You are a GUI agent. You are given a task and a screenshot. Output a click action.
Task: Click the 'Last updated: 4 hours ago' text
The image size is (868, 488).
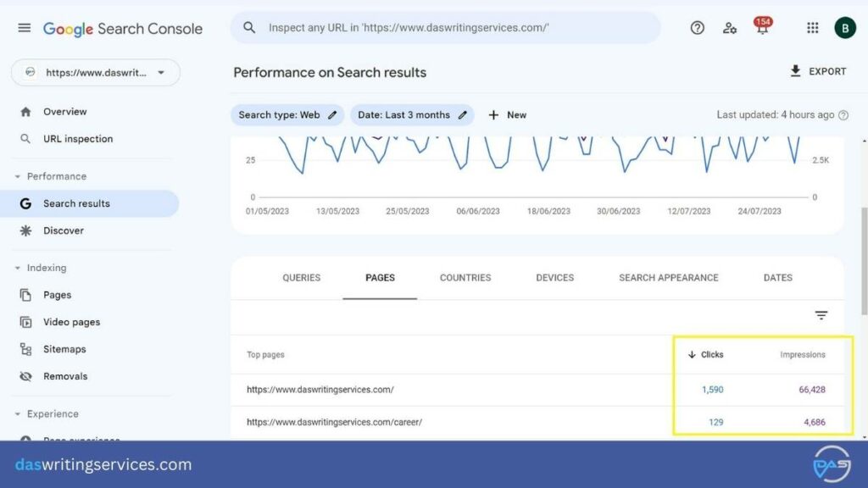pyautogui.click(x=775, y=115)
